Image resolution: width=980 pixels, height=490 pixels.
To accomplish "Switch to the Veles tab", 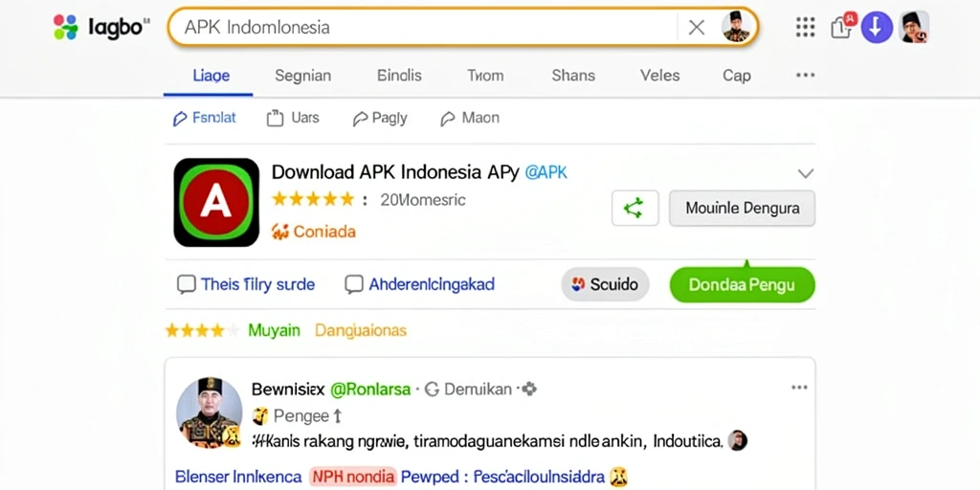I will click(x=660, y=76).
